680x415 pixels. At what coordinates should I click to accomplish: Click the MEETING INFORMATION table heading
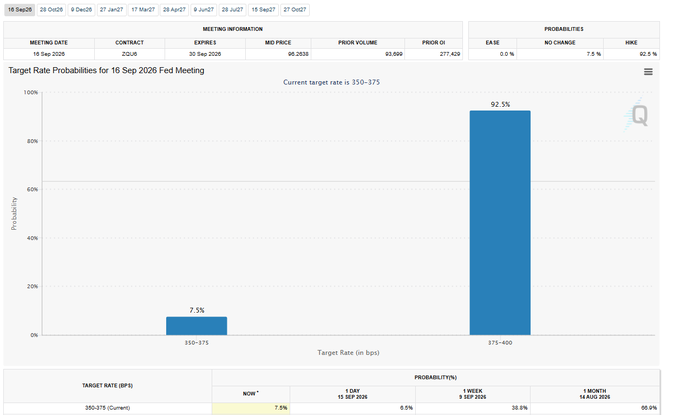tap(233, 29)
